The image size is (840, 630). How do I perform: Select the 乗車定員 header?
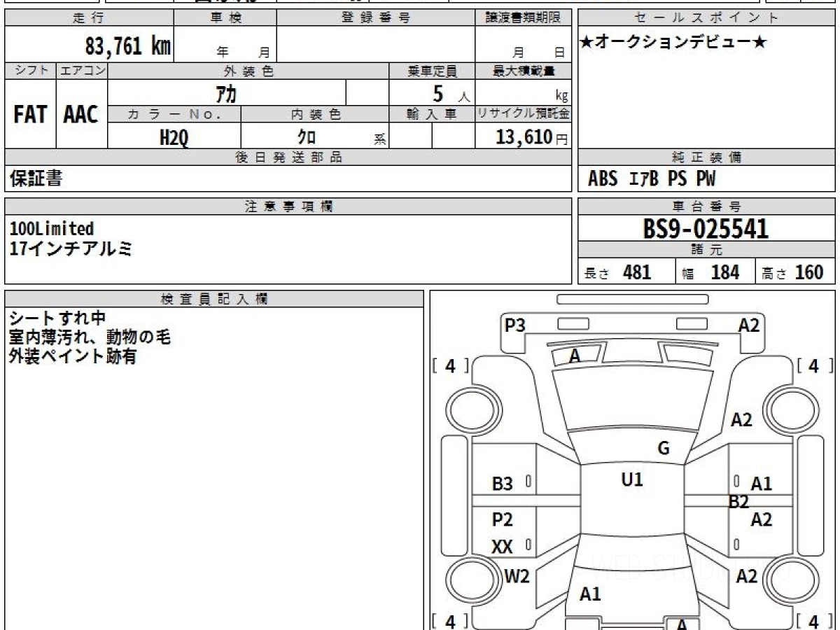[432, 71]
